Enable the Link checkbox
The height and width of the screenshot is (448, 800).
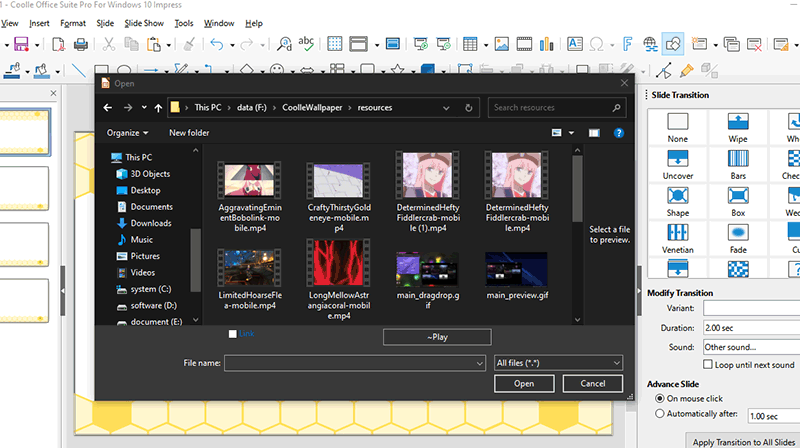coord(233,333)
